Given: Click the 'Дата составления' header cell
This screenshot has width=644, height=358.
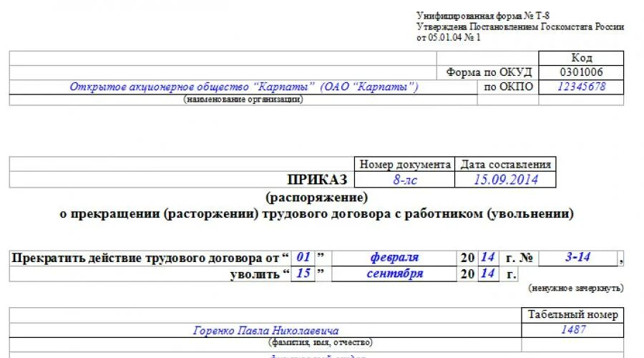Looking at the screenshot, I should [x=505, y=165].
